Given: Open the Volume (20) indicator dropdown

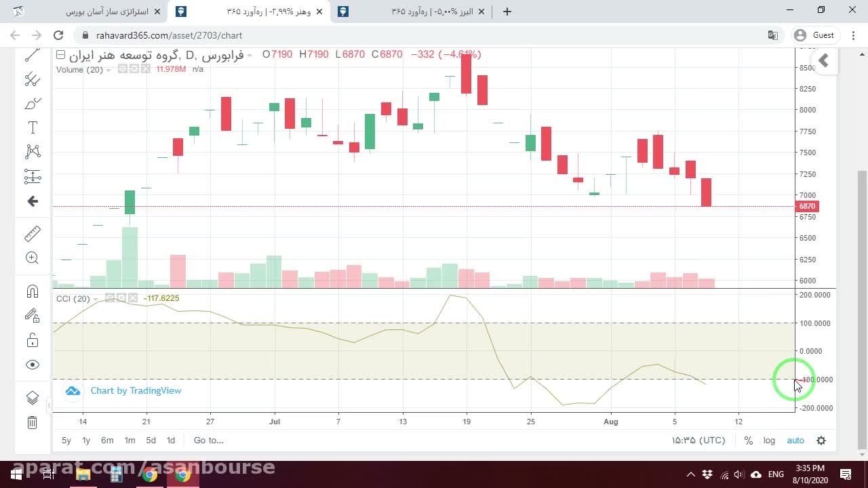Looking at the screenshot, I should 108,70.
